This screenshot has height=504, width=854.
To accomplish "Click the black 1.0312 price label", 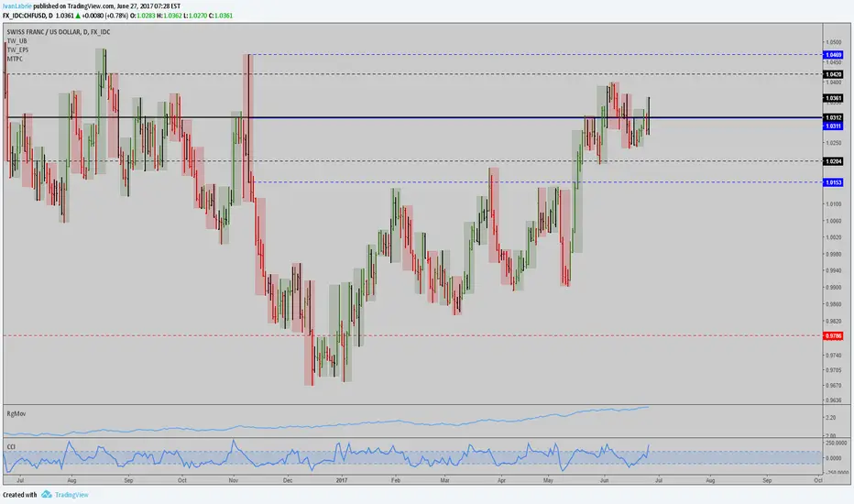I will coord(833,117).
